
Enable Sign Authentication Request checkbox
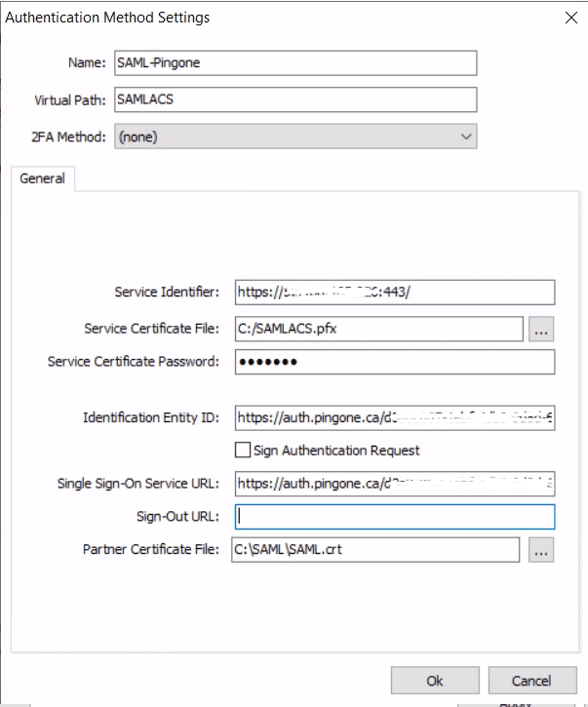coord(243,450)
